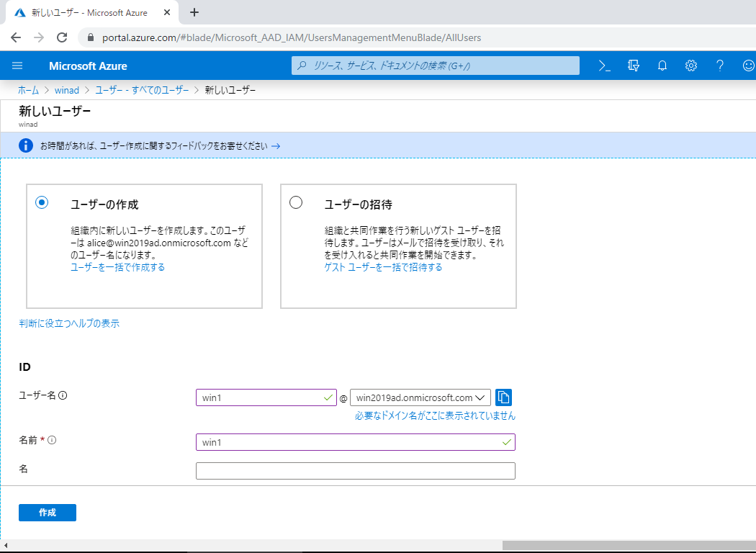Follow the feedback banner arrow link
The height and width of the screenshot is (553, 756).
[276, 146]
